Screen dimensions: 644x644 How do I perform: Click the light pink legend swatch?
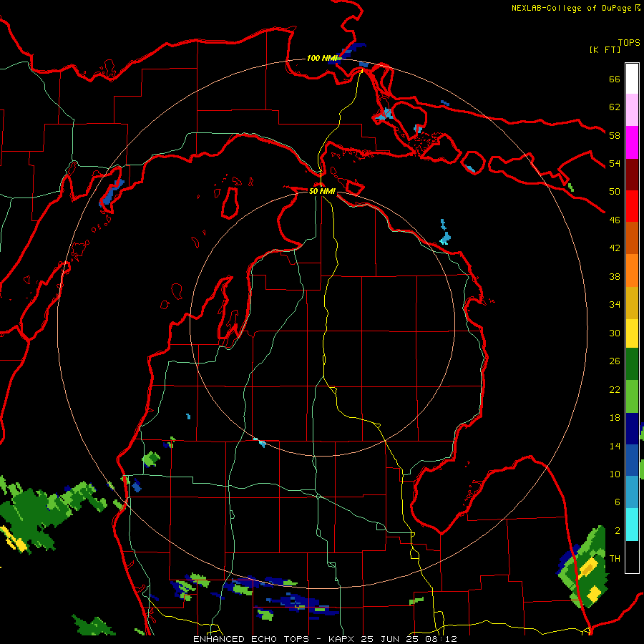tap(632, 110)
